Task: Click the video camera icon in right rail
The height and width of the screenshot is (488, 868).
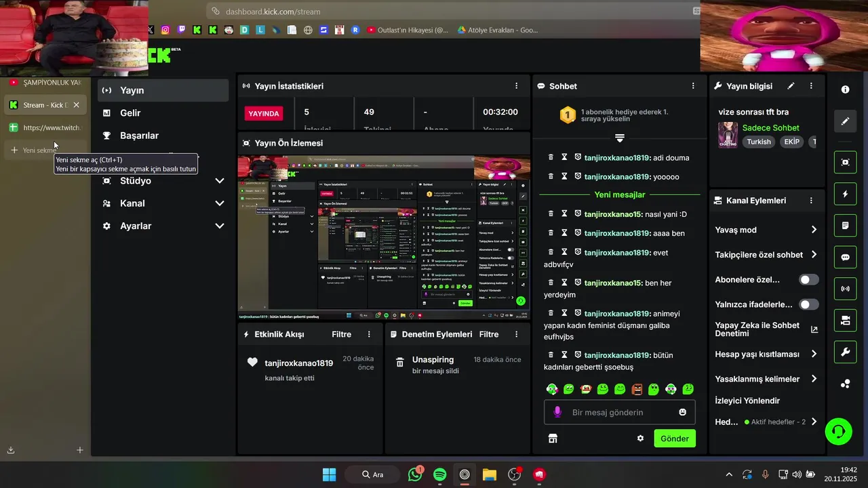Action: tap(845, 321)
